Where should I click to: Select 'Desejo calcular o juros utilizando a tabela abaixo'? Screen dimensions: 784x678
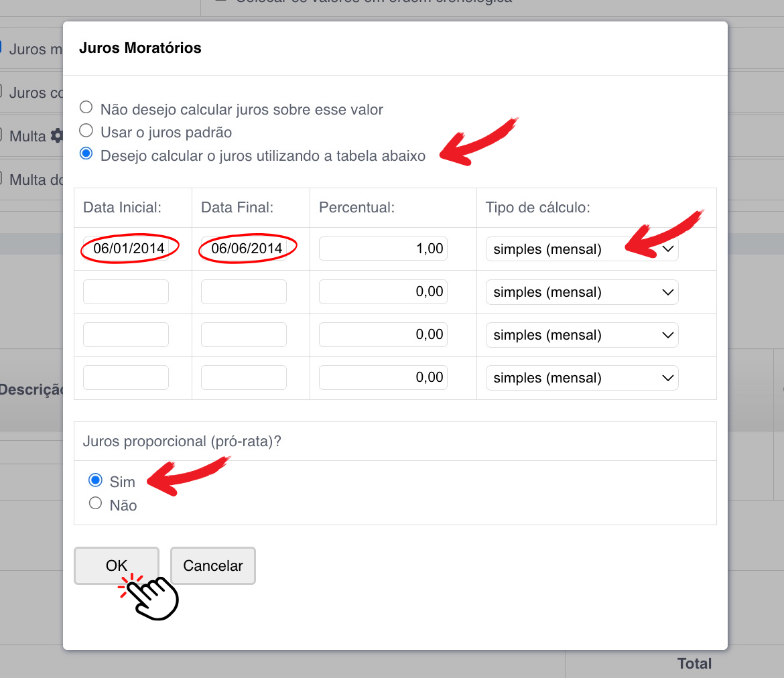tap(86, 154)
